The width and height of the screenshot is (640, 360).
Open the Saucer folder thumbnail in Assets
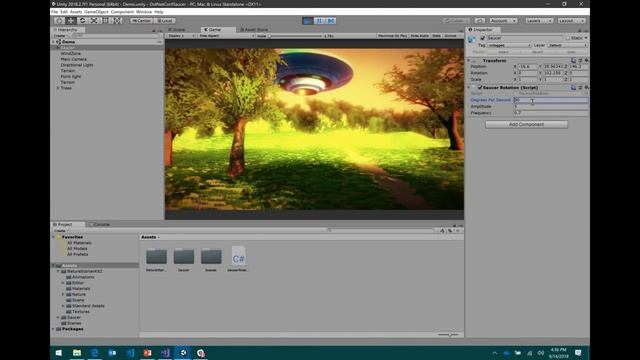click(184, 256)
